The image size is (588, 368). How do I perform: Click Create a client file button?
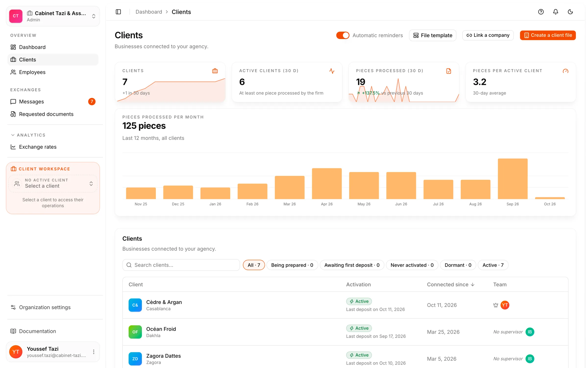point(548,35)
